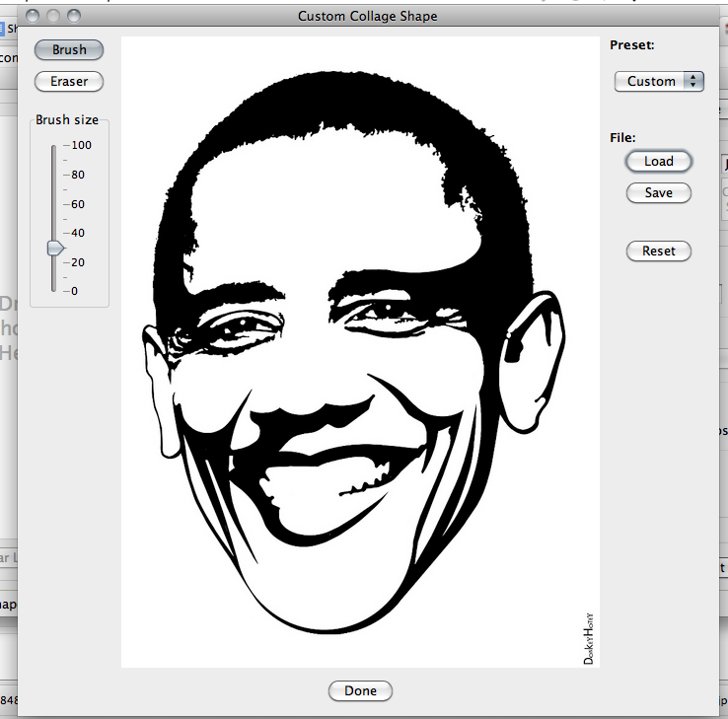Switch to the Eraser tool
Viewport: 728px width, 719px height.
coord(69,81)
